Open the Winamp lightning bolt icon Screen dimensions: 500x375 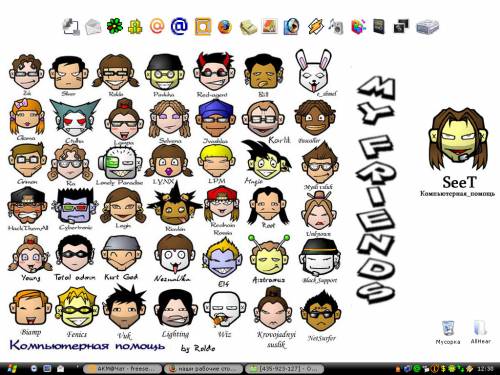315,26
